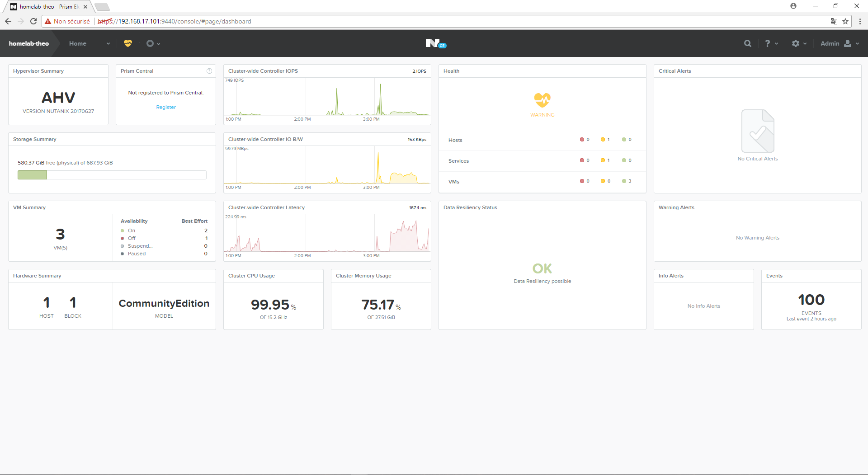Expand the Home view dropdown
This screenshot has height=475, width=868.
pos(108,44)
